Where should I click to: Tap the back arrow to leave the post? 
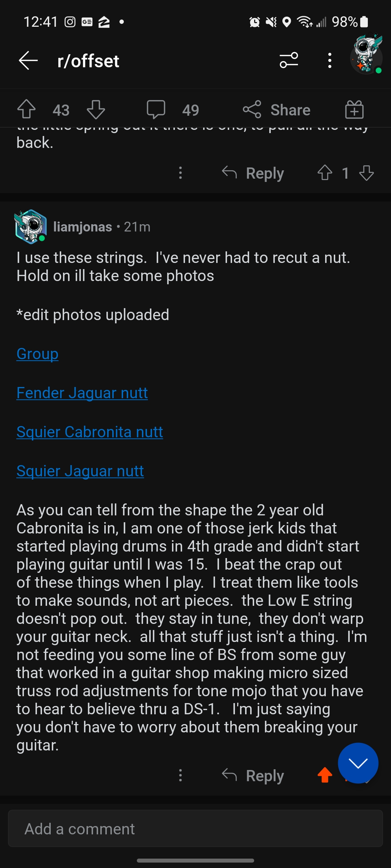click(x=28, y=60)
